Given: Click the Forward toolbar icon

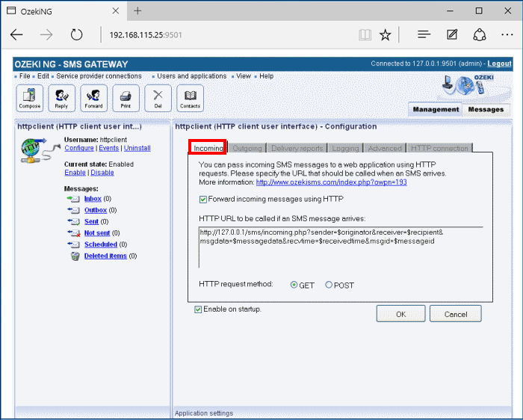Looking at the screenshot, I should pos(93,97).
